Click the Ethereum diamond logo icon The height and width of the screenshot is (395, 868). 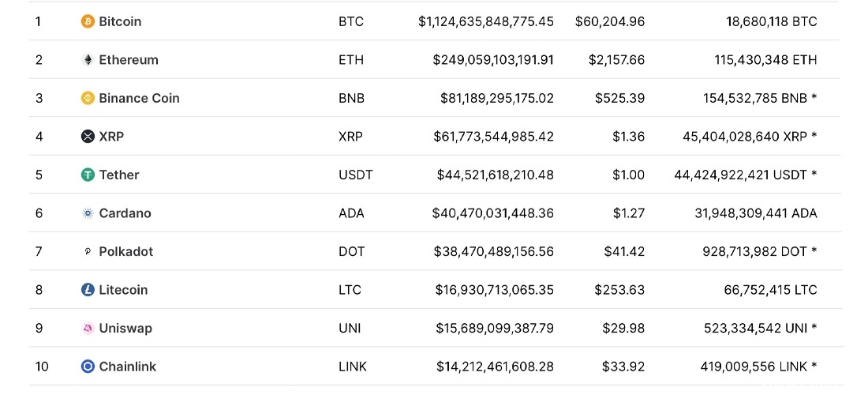pos(88,60)
